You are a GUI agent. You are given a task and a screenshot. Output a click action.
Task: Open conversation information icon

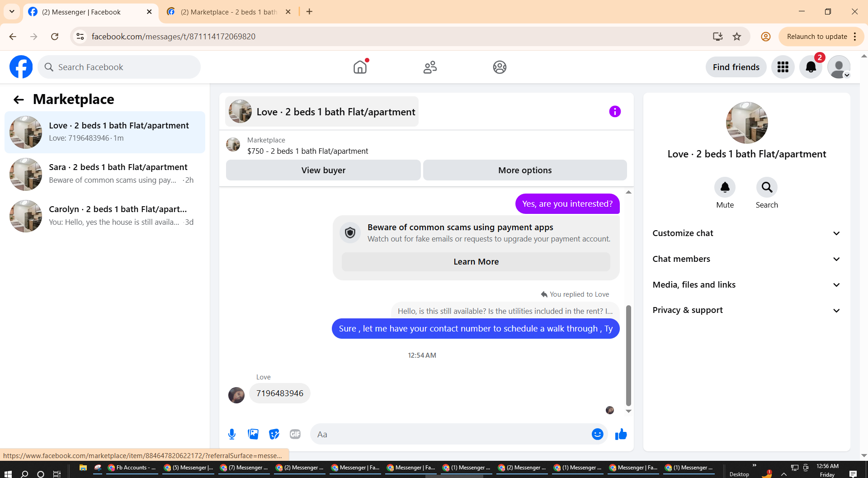615,111
